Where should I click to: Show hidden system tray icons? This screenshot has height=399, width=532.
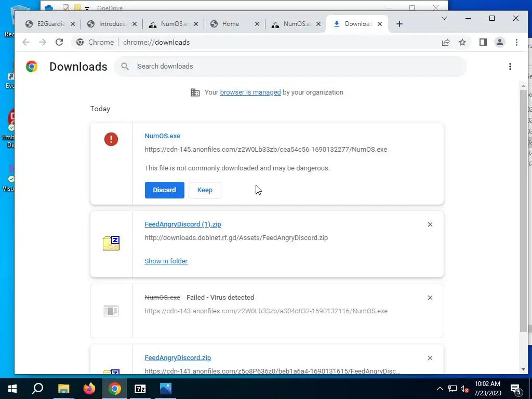[440, 389]
